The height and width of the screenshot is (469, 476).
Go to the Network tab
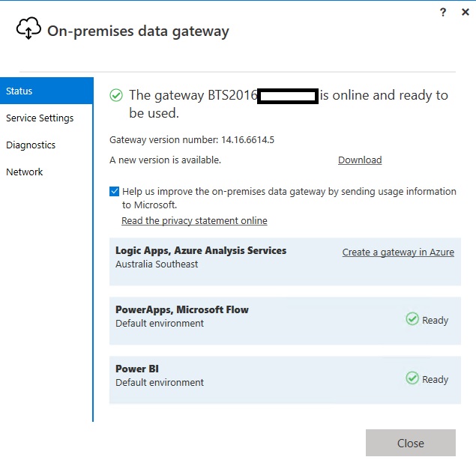[46, 172]
